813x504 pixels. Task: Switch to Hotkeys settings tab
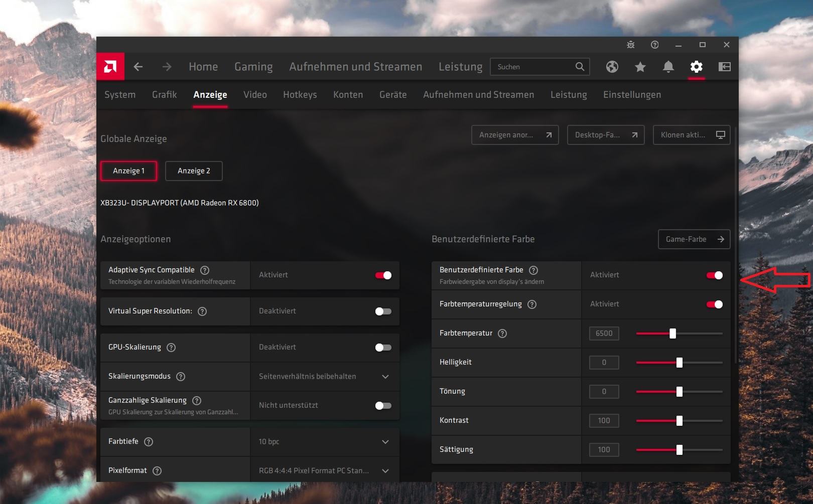(x=300, y=95)
